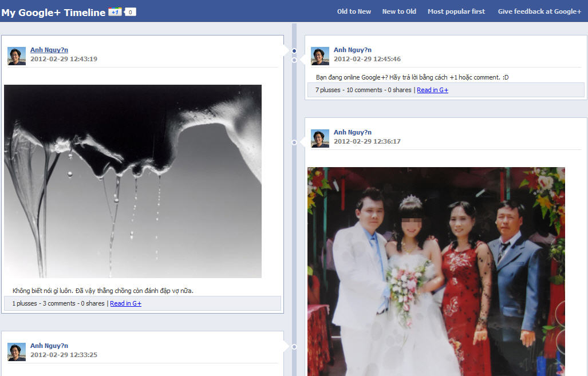Open Read in G+ link on 7 plusses post

tap(432, 90)
